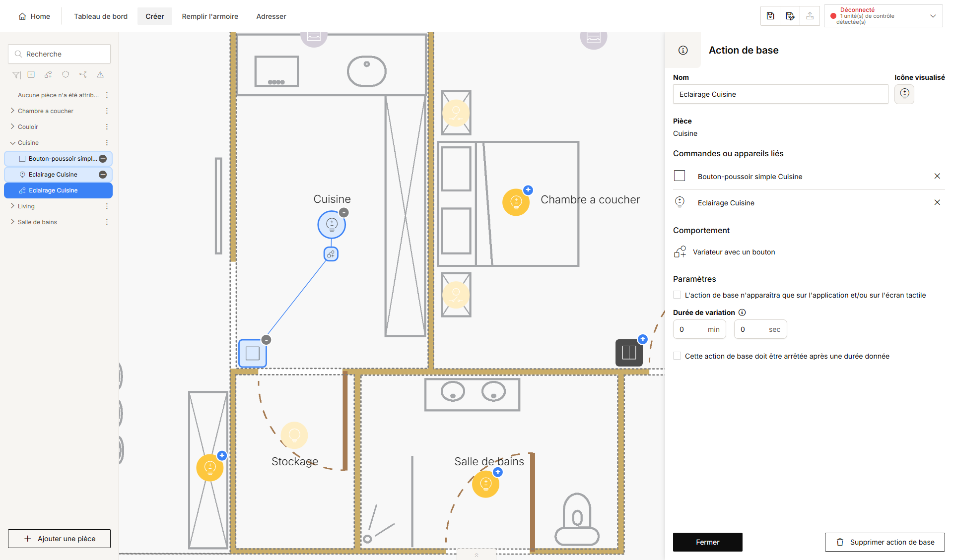Click the connection nodes filter icon
The width and height of the screenshot is (953, 560).
coord(83,74)
